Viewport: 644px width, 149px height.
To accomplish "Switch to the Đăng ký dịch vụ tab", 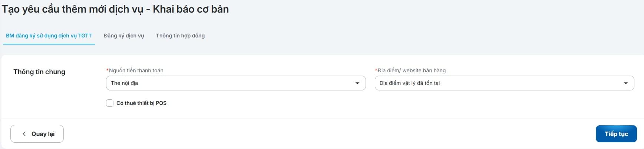I will pos(124,36).
